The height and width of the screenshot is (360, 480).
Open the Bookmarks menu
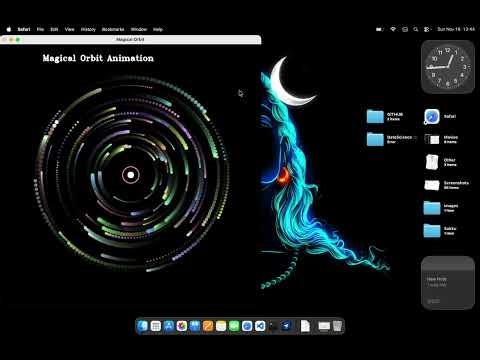point(113,29)
